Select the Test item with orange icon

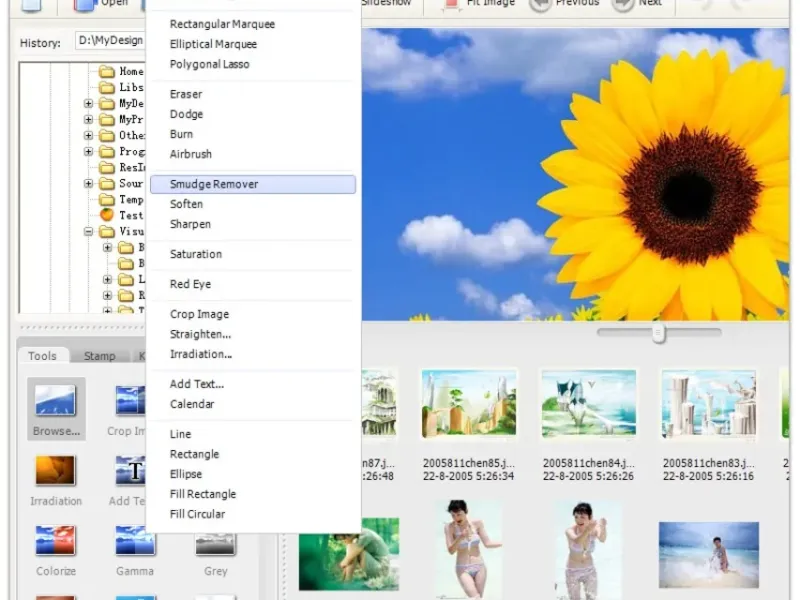pyautogui.click(x=121, y=215)
